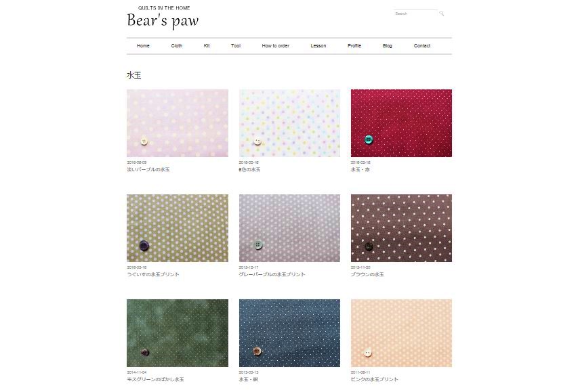This screenshot has height=392, width=578.
Task: Open the six-color polka dot fabric image
Action: click(289, 123)
